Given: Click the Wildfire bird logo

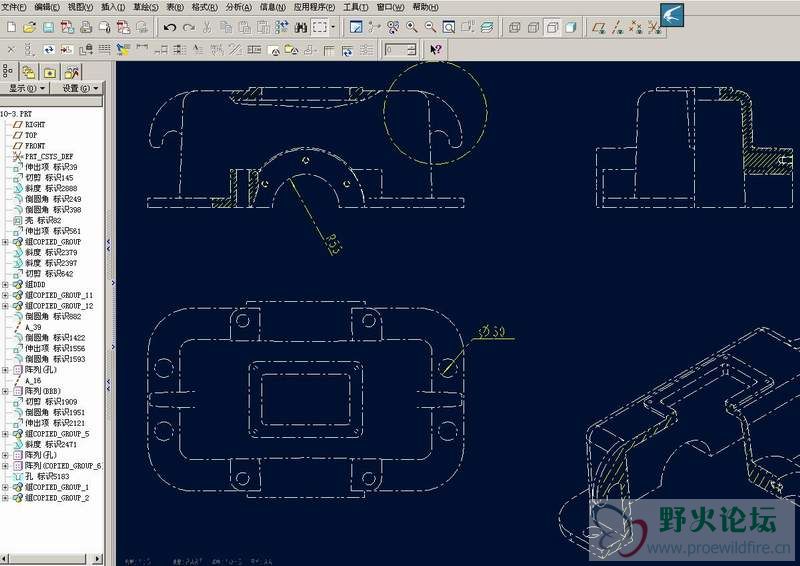Looking at the screenshot, I should click(672, 15).
